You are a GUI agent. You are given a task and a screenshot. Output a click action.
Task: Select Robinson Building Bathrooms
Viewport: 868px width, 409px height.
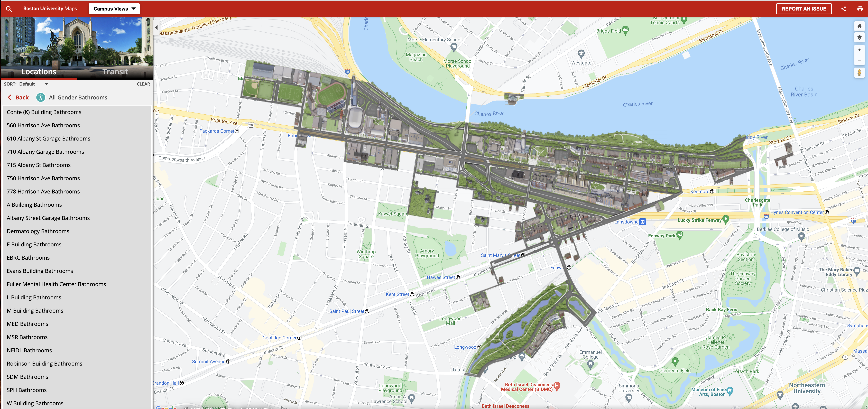click(77, 364)
